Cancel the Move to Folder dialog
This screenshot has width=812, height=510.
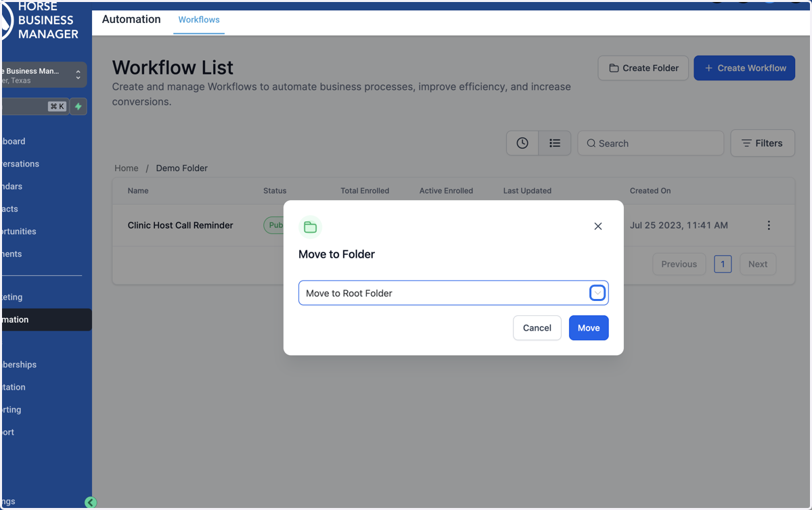coord(537,328)
